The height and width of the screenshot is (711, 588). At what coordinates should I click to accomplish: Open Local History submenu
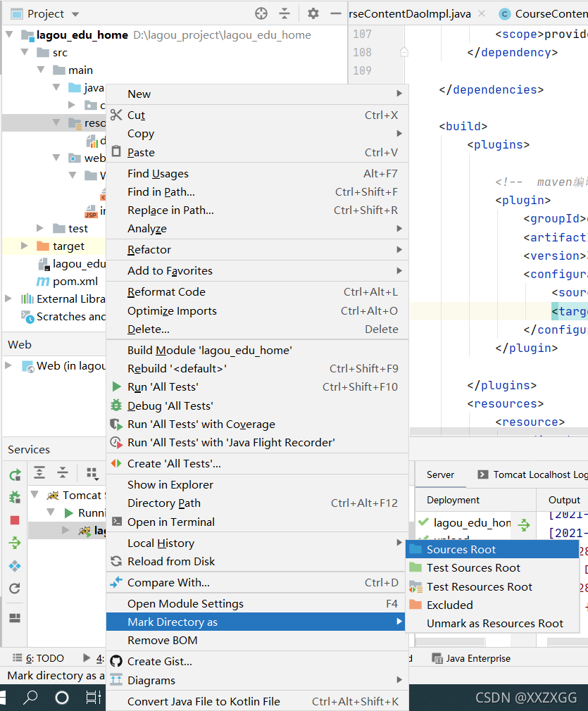[x=257, y=543]
